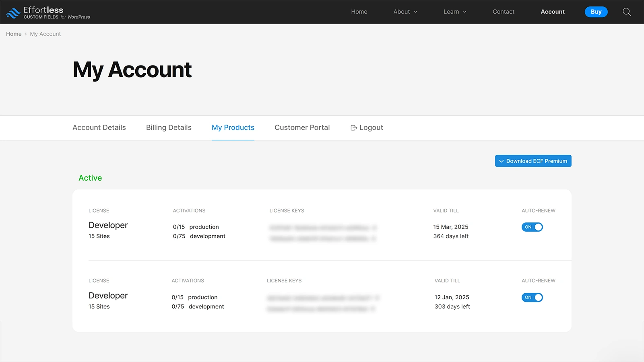Click Account in the top navigation
644x362 pixels.
click(x=552, y=12)
